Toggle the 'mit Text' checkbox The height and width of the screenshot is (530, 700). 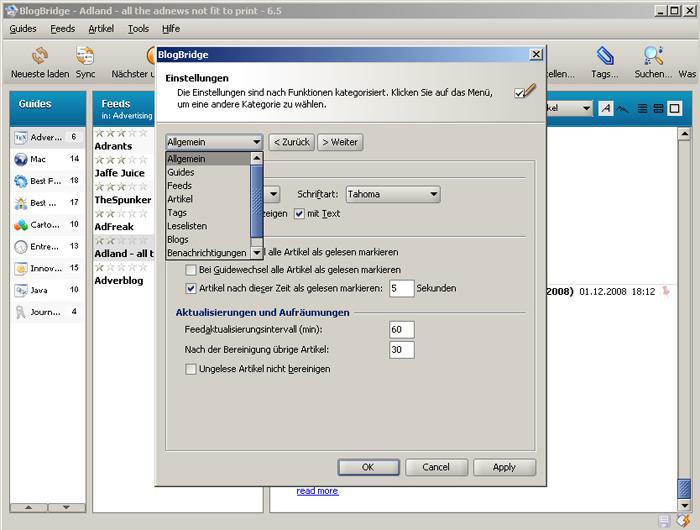tap(299, 214)
